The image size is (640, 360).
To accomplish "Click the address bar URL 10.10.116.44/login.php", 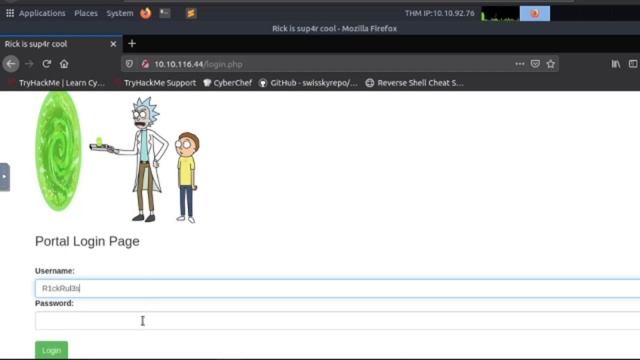I will 198,64.
